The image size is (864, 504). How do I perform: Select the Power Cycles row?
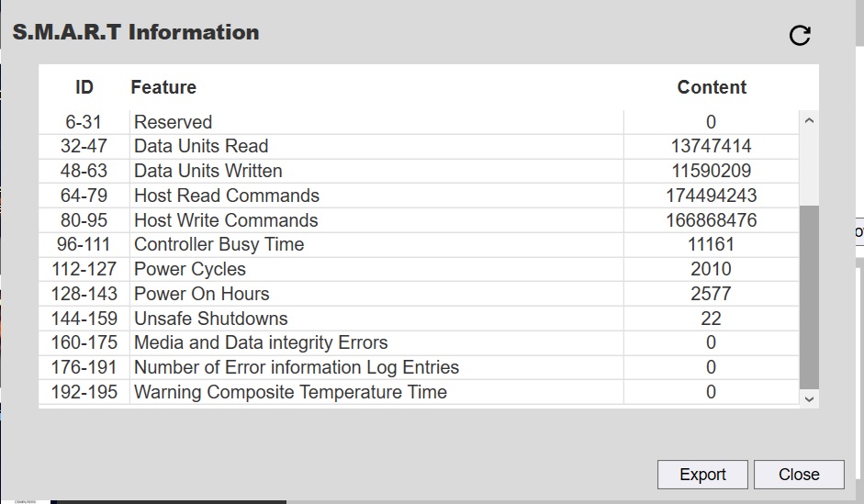[x=419, y=269]
